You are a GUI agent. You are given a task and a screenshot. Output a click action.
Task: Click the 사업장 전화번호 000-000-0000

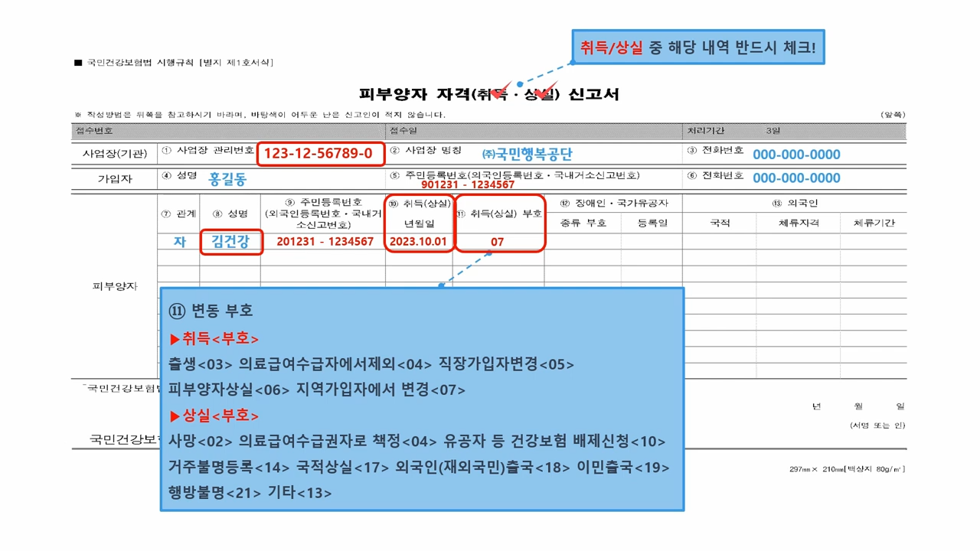796,155
